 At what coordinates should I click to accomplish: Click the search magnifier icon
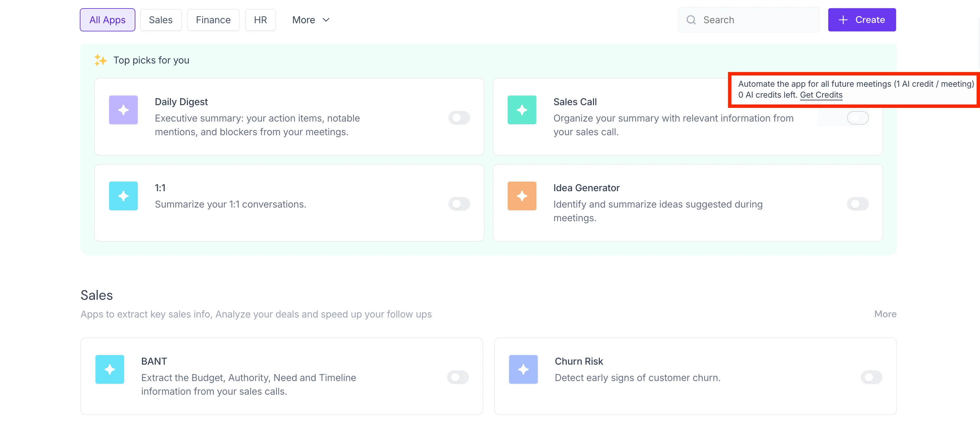click(691, 19)
